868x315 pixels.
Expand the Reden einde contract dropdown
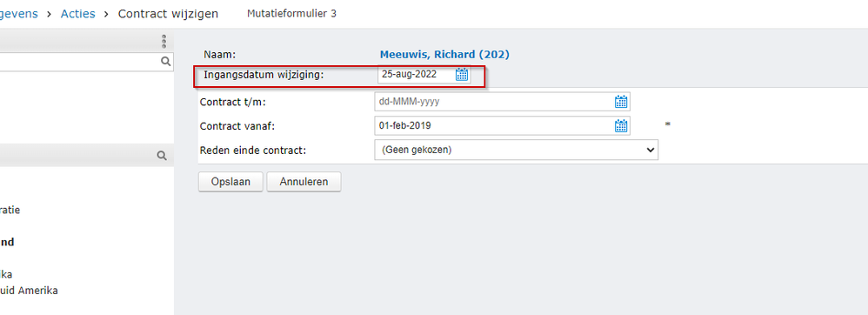(516, 150)
